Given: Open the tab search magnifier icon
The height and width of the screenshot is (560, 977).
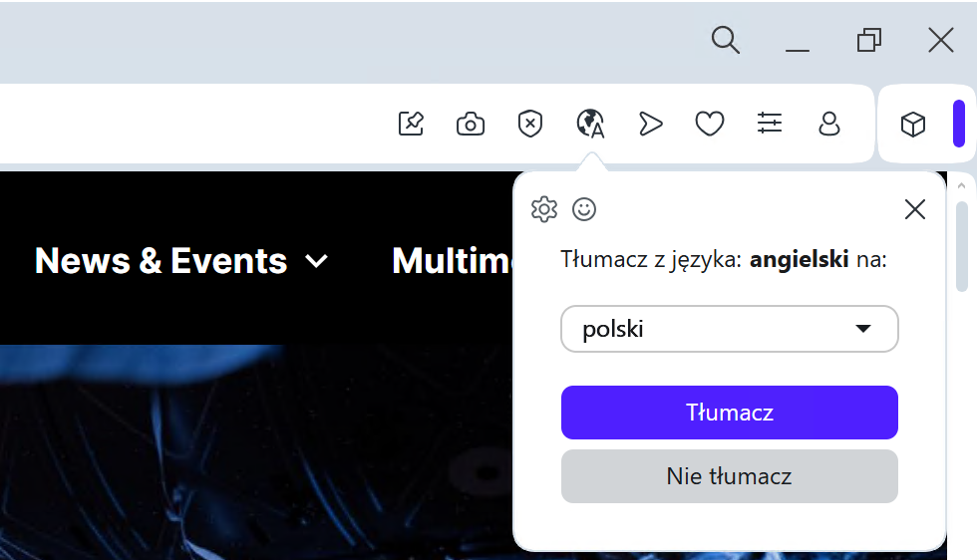Looking at the screenshot, I should [726, 41].
